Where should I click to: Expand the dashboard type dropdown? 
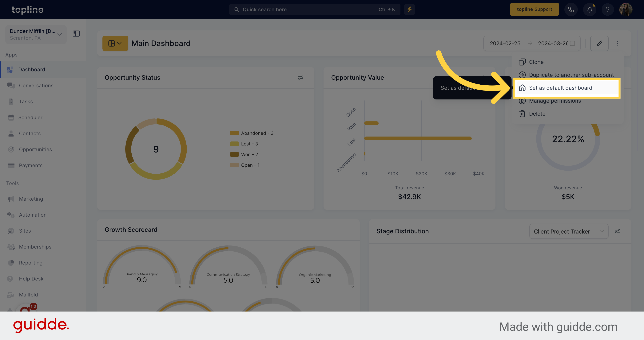point(115,43)
